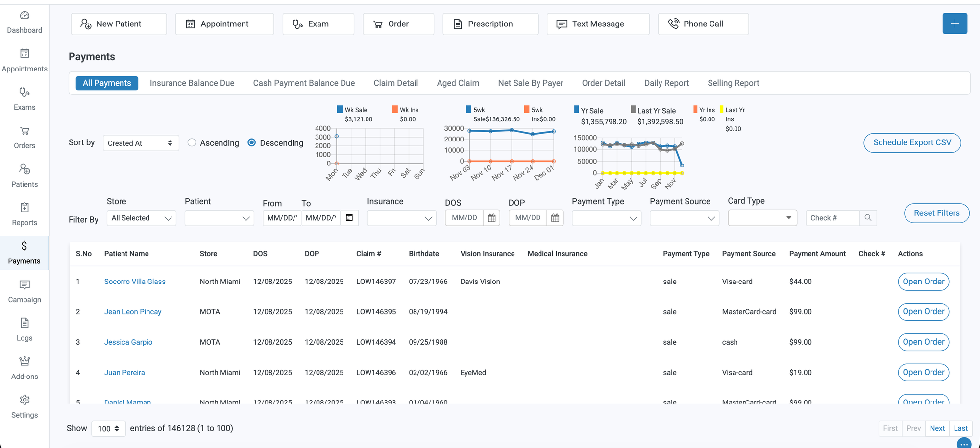Click the DOS calendar icon

(x=491, y=218)
